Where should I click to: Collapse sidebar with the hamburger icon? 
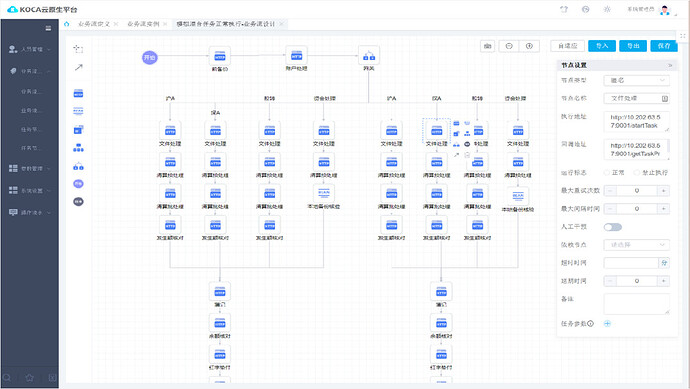[48, 28]
